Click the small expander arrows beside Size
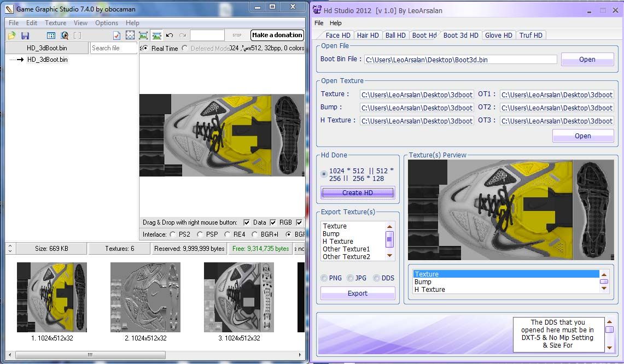Screen dimensions: 624x364 pos(10,249)
